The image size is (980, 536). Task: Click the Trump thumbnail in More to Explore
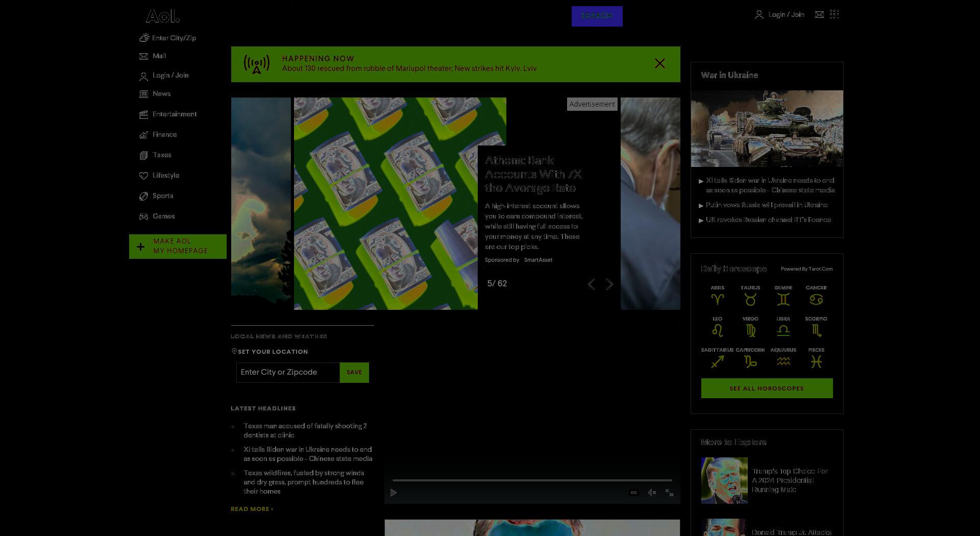coord(724,481)
